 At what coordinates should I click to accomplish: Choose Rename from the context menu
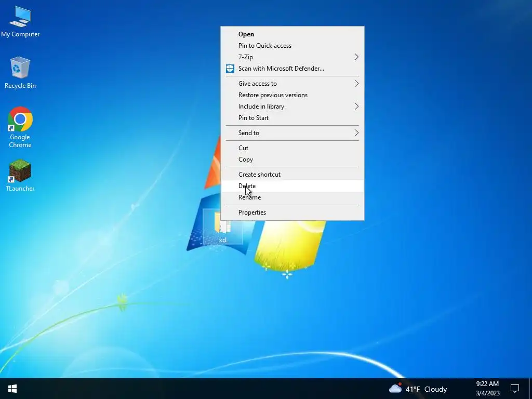(292, 197)
